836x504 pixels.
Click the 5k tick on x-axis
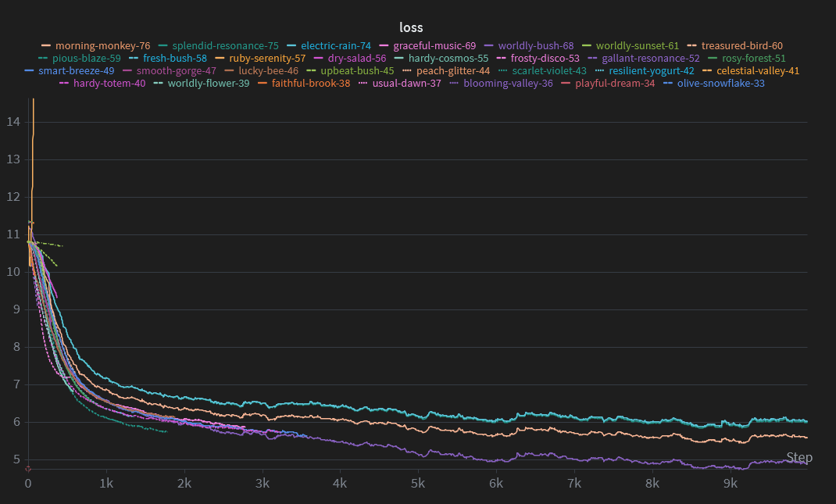[x=418, y=484]
